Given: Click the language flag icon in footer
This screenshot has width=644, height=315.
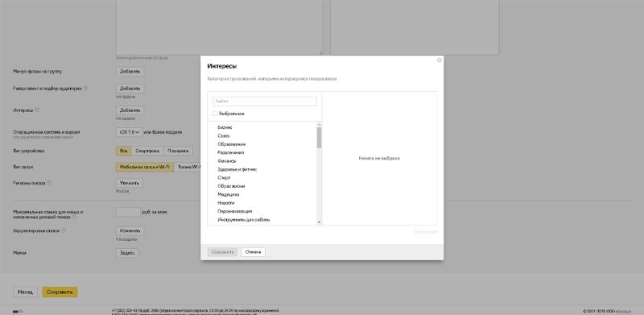Looking at the screenshot, I should click(15, 312).
